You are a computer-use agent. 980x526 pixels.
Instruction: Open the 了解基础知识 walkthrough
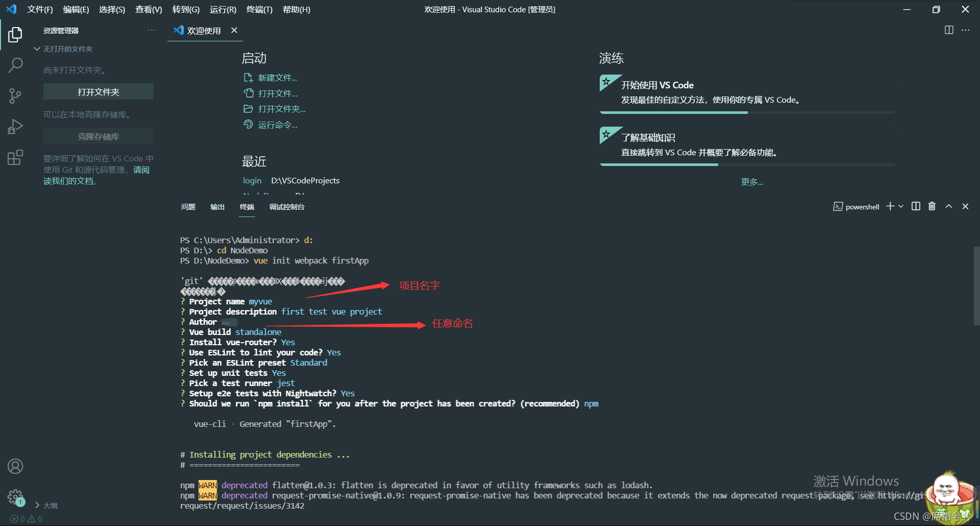click(748, 145)
